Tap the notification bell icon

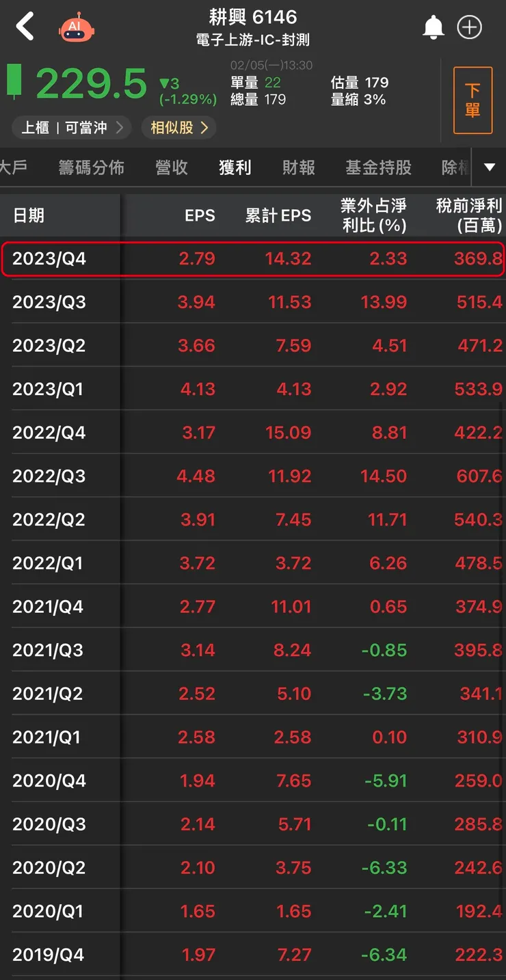434,27
